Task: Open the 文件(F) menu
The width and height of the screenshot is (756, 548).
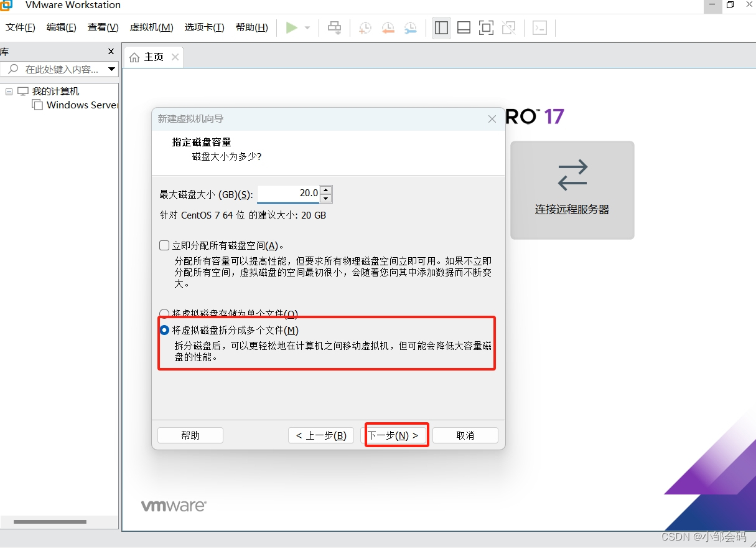Action: (x=21, y=27)
